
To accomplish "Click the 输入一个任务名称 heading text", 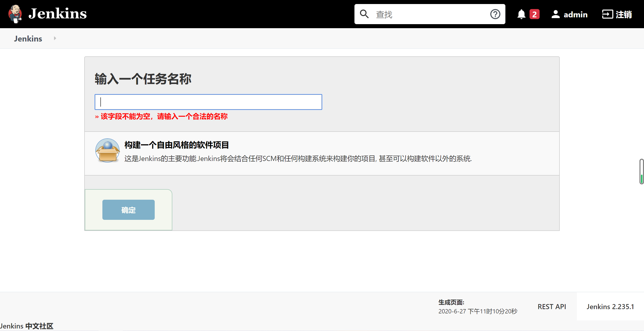I will [x=143, y=79].
